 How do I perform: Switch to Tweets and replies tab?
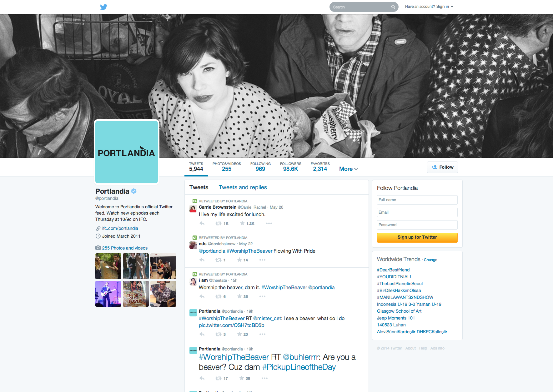click(x=243, y=187)
